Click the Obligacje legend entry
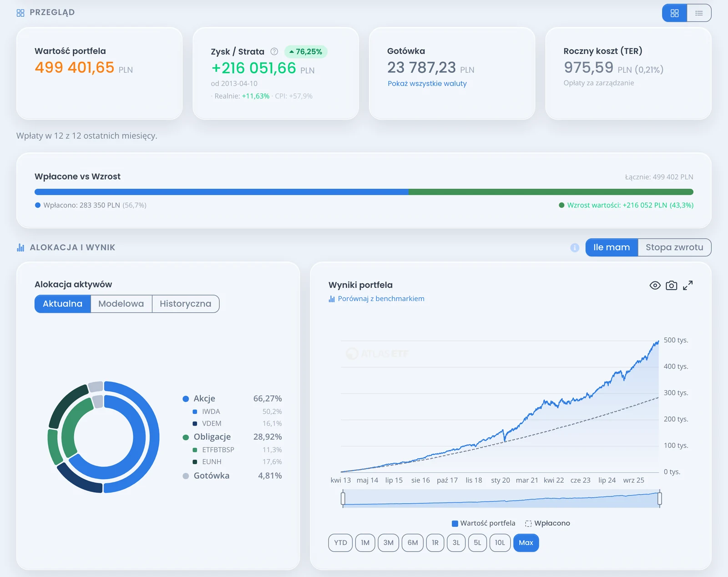The image size is (728, 577). (x=232, y=437)
